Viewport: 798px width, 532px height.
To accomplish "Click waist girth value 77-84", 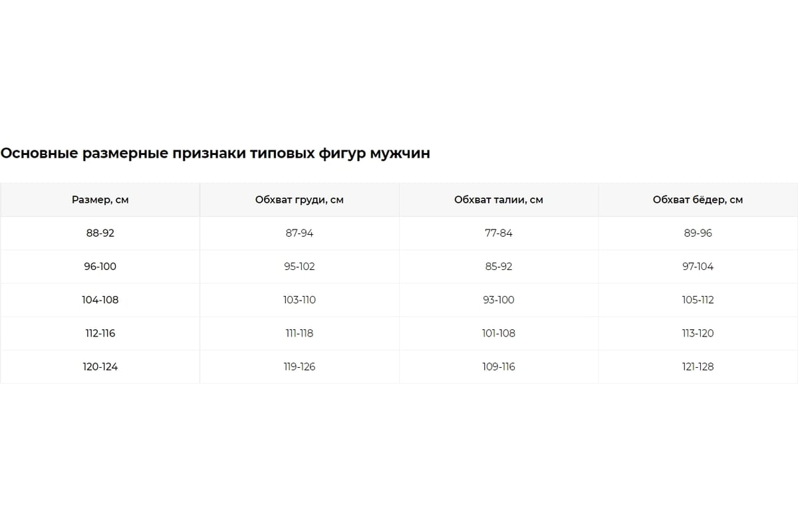I will click(499, 233).
